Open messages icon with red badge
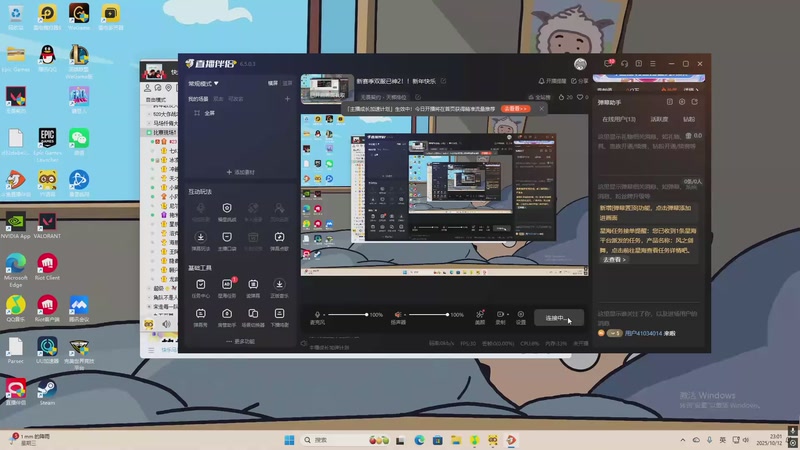This screenshot has height=450, width=800. [x=608, y=64]
